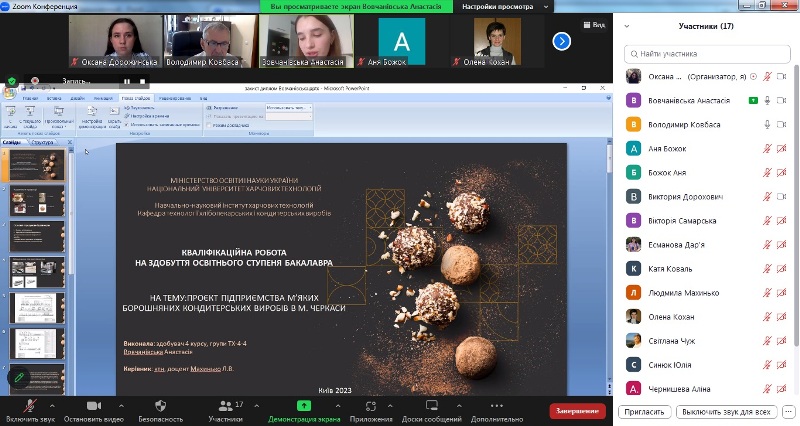Toggle Вовчанівська Анастасія microphone in list
This screenshot has width=800, height=426.
click(x=767, y=101)
